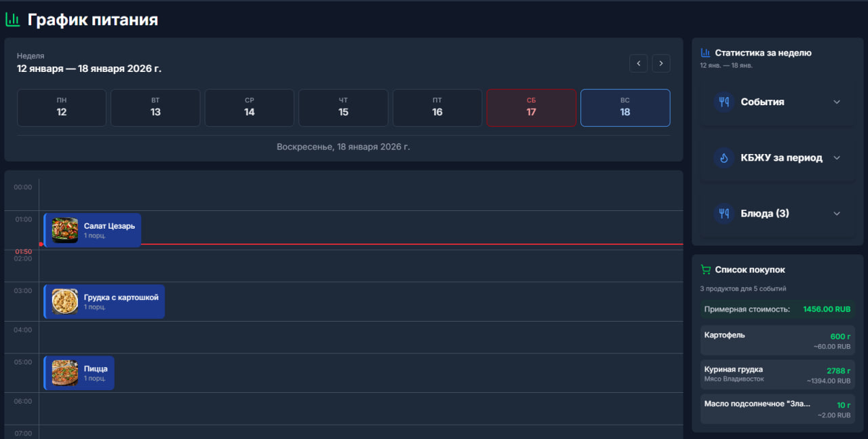Expand the Блюда (3) chevron
Screen dimensions: 868x439
pos(837,213)
